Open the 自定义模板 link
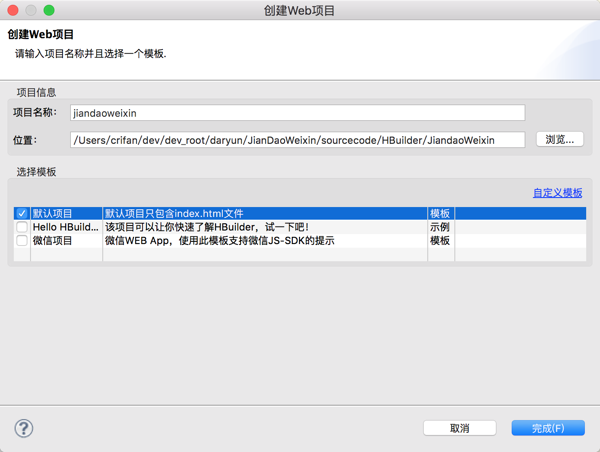 pos(558,193)
